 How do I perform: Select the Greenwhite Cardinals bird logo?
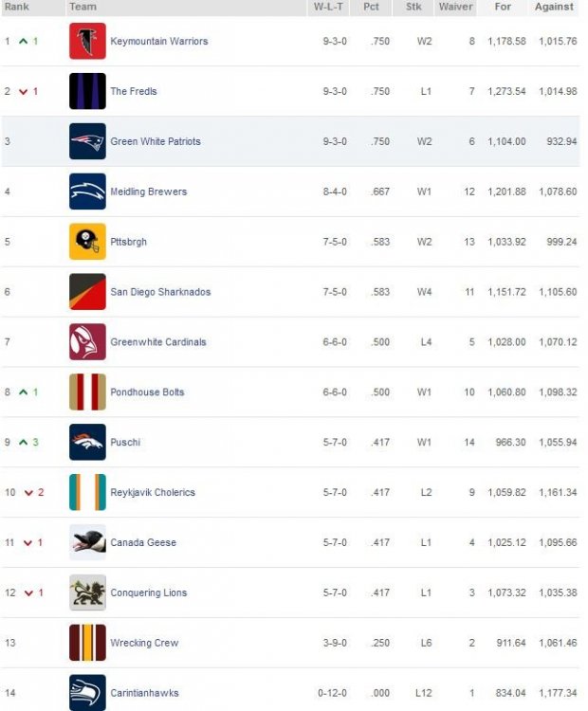tap(87, 342)
